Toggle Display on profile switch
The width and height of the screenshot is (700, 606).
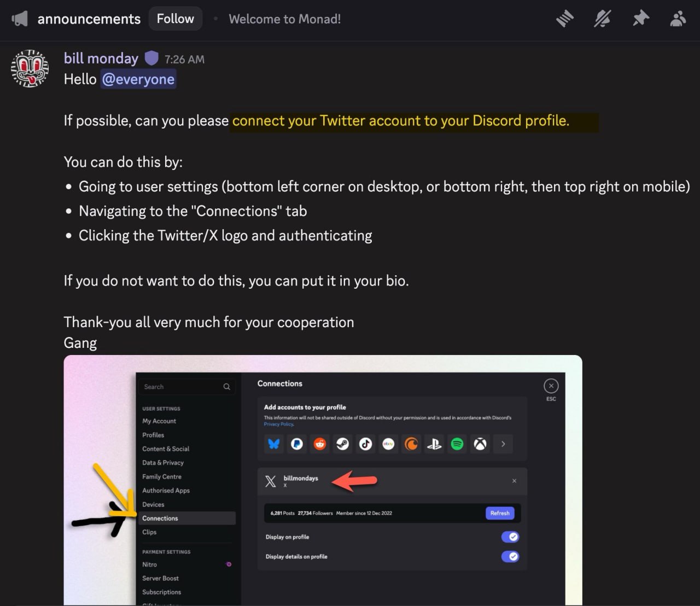(510, 537)
